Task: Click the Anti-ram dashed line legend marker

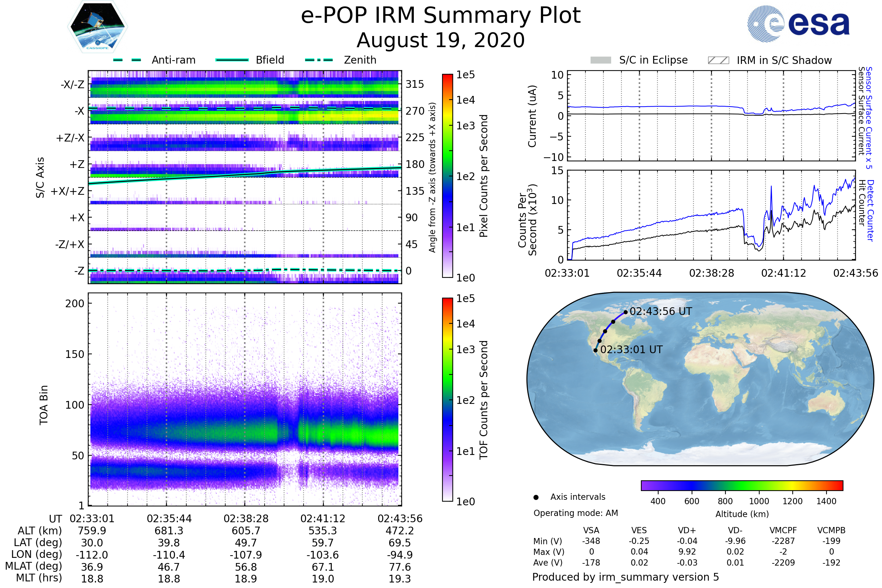Action: click(x=127, y=60)
